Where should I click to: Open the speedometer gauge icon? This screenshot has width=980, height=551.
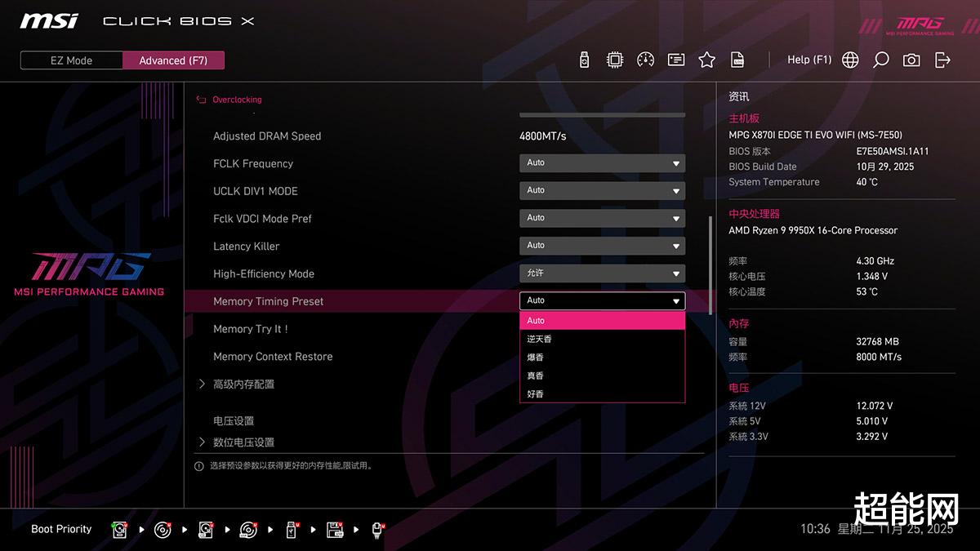[646, 60]
